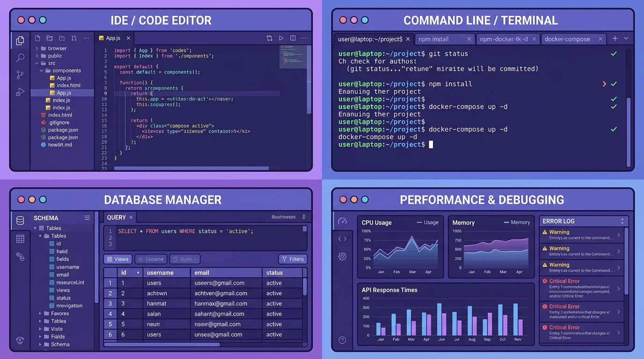The image size is (644, 359).
Task: Click into the SQL query editor field
Action: [x=205, y=238]
